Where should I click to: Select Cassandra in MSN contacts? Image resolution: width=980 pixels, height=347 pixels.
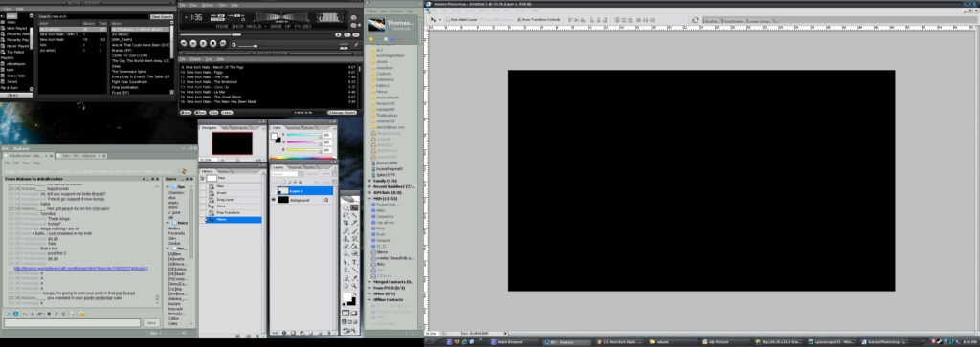pos(385,216)
